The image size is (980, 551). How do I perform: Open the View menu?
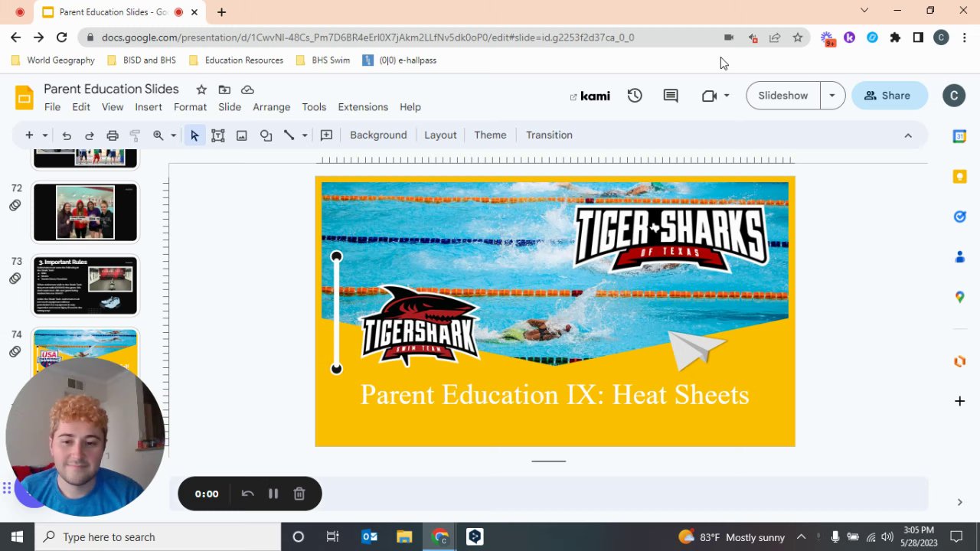point(113,107)
